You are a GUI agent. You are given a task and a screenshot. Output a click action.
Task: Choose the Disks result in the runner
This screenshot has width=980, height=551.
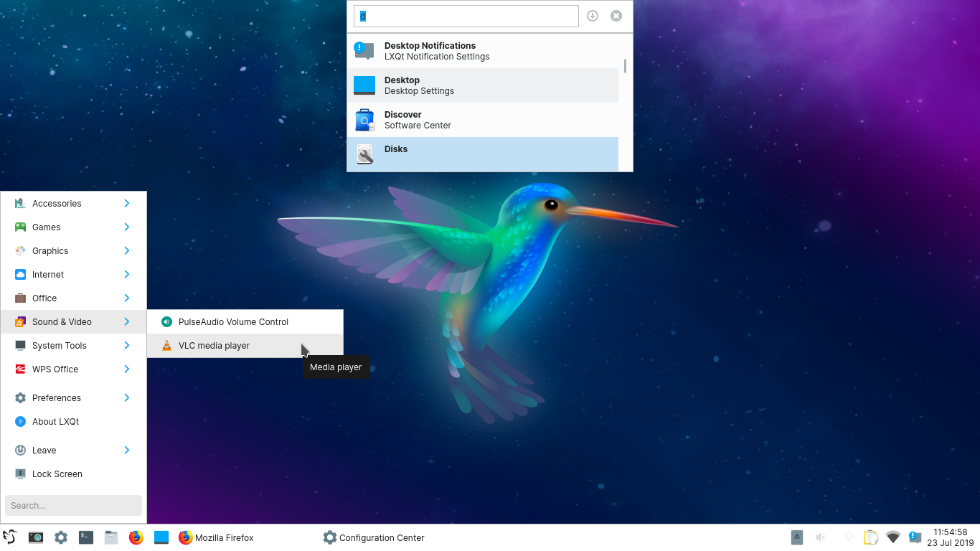pos(483,154)
